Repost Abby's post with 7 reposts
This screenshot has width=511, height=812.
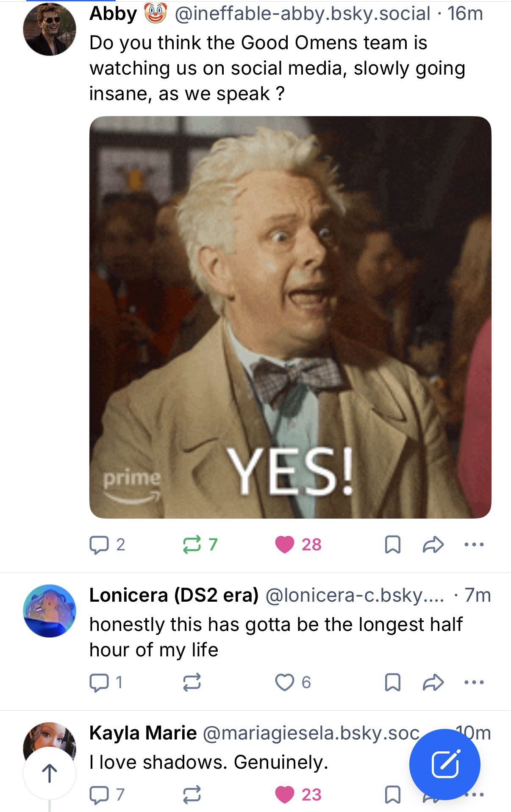click(200, 544)
